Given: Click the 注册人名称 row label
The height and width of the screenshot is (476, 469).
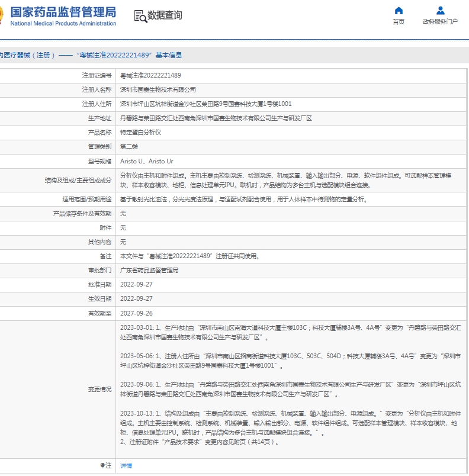Looking at the screenshot, I should tap(97, 89).
